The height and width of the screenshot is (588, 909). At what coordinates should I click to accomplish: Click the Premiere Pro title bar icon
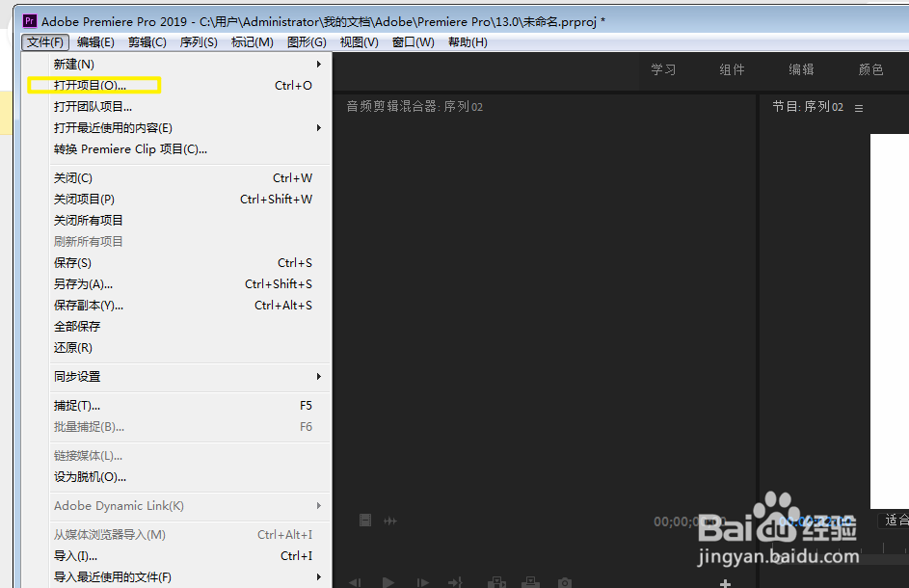pos(30,21)
